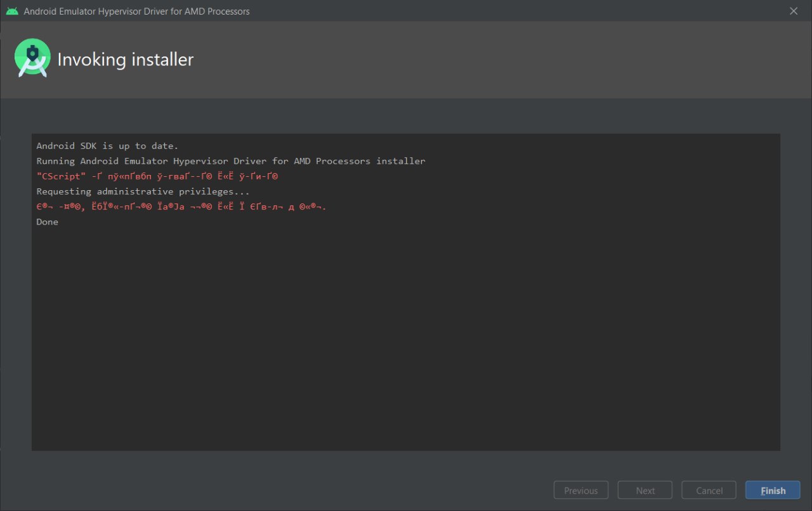Click the 'Done' log line
Screen dimensions: 812x511
pyautogui.click(x=47, y=222)
